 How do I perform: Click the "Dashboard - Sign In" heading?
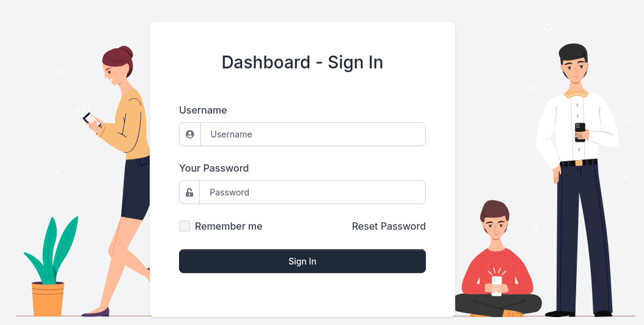(x=302, y=62)
